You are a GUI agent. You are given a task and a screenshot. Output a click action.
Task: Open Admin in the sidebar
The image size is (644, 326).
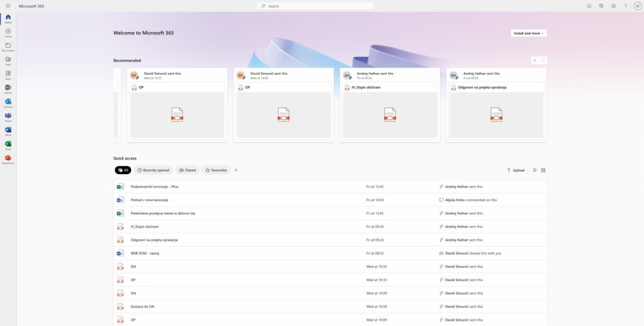(x=8, y=89)
